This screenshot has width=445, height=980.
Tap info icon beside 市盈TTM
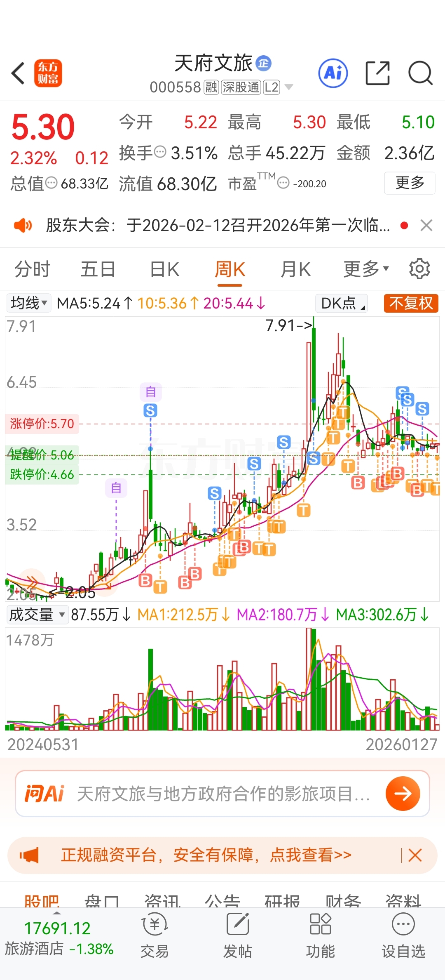(x=283, y=183)
